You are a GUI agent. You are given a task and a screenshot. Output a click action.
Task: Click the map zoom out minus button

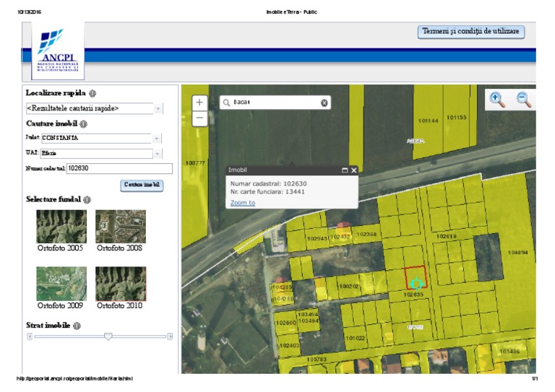pos(200,119)
